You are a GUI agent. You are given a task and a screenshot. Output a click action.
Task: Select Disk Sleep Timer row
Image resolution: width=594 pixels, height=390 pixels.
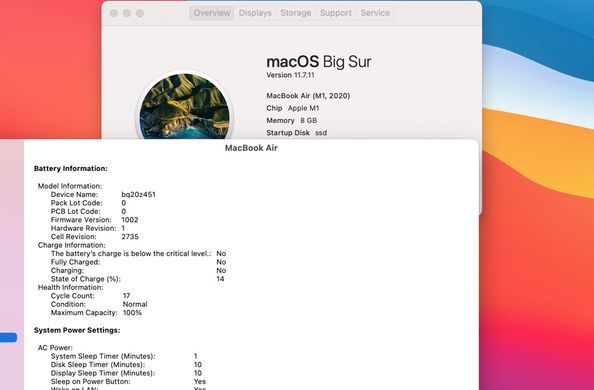pyautogui.click(x=126, y=365)
